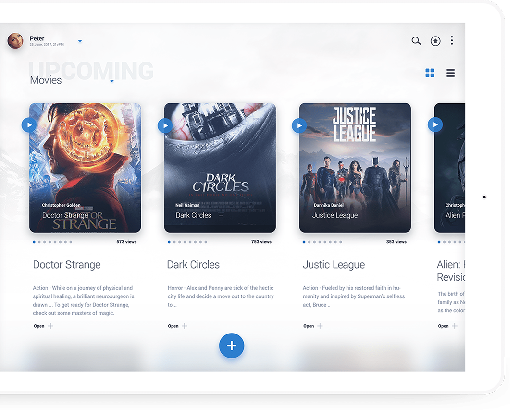Open the Doctor Strange poster

[85, 167]
